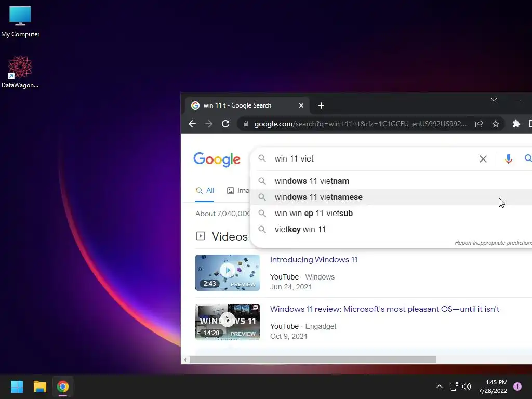The width and height of the screenshot is (532, 399).
Task: Play the Windows 11 review thumbnail
Action: (228, 322)
